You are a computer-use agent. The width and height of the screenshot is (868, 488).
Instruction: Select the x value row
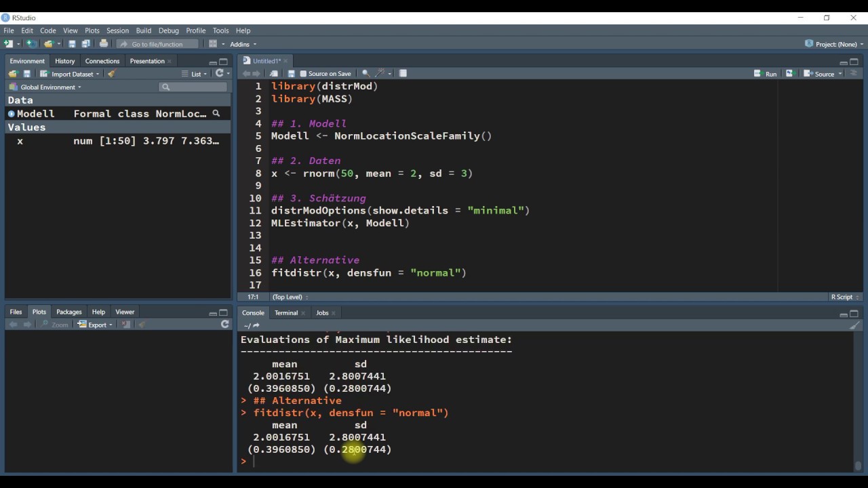tap(118, 141)
